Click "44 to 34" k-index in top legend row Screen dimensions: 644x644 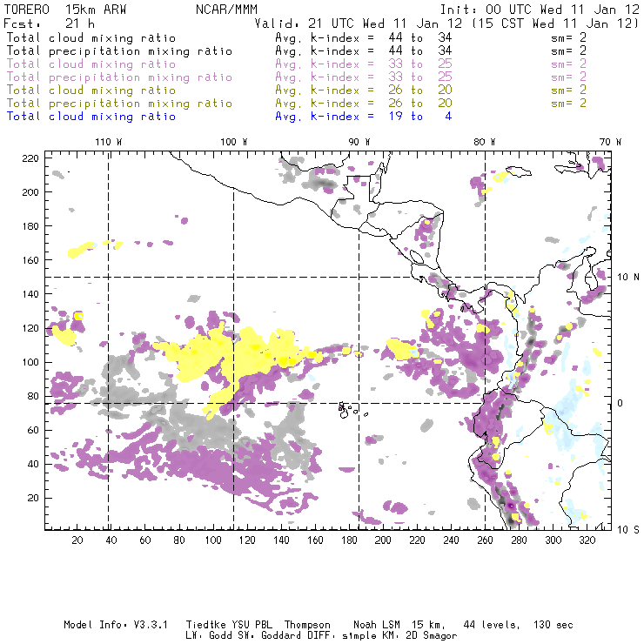click(420, 37)
